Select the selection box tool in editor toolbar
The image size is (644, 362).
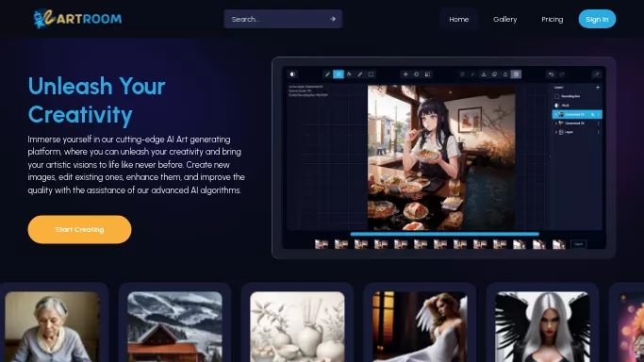pos(371,74)
